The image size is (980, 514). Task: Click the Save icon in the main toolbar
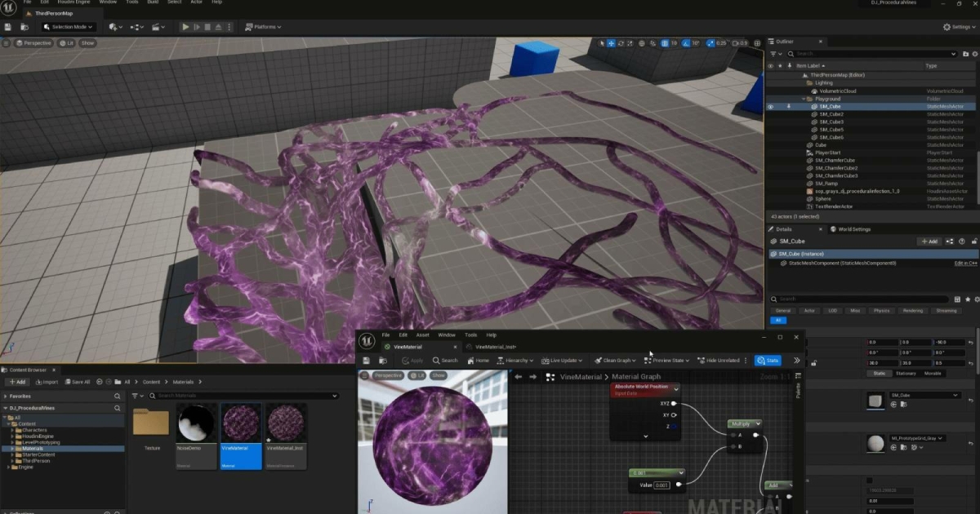click(x=8, y=27)
